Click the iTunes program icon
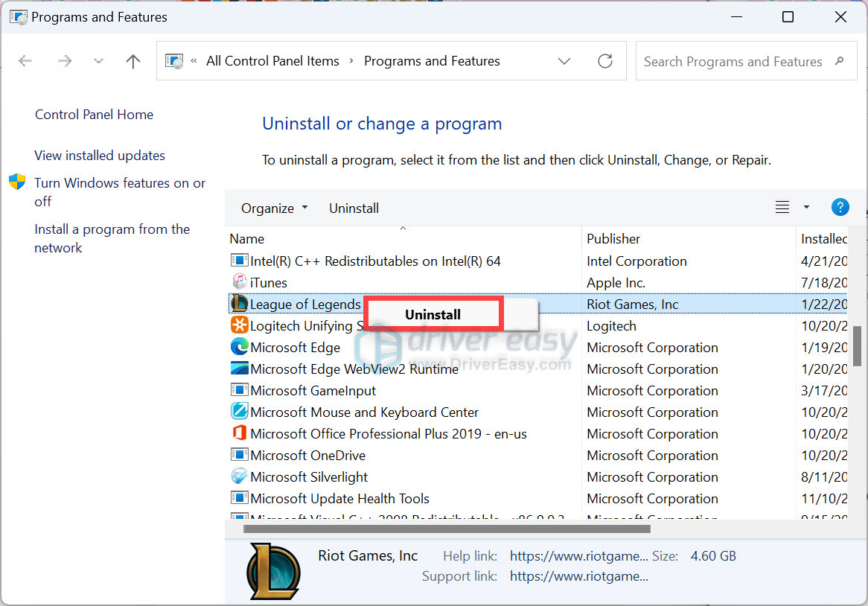The image size is (868, 606). [x=239, y=283]
